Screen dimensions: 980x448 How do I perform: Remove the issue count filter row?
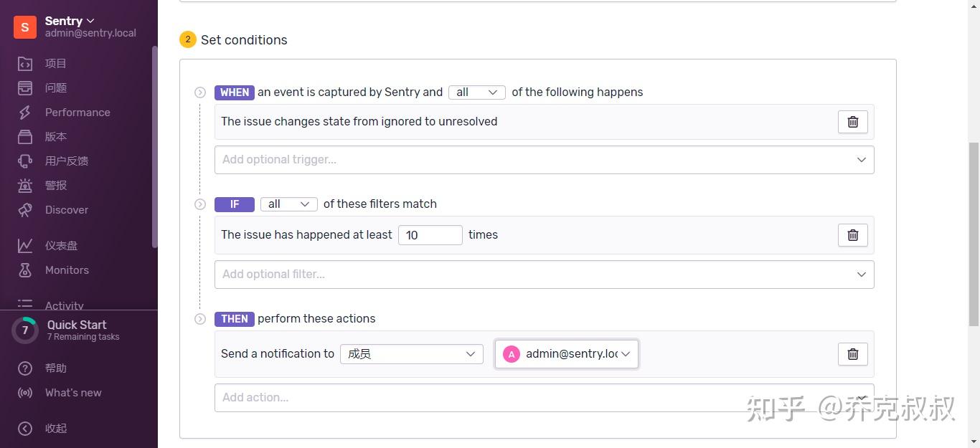852,235
